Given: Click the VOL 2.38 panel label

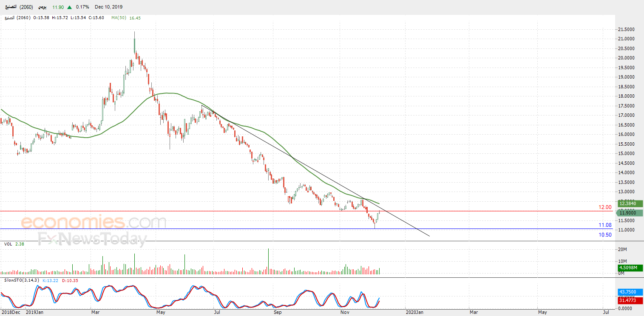Looking at the screenshot, I should (14, 244).
